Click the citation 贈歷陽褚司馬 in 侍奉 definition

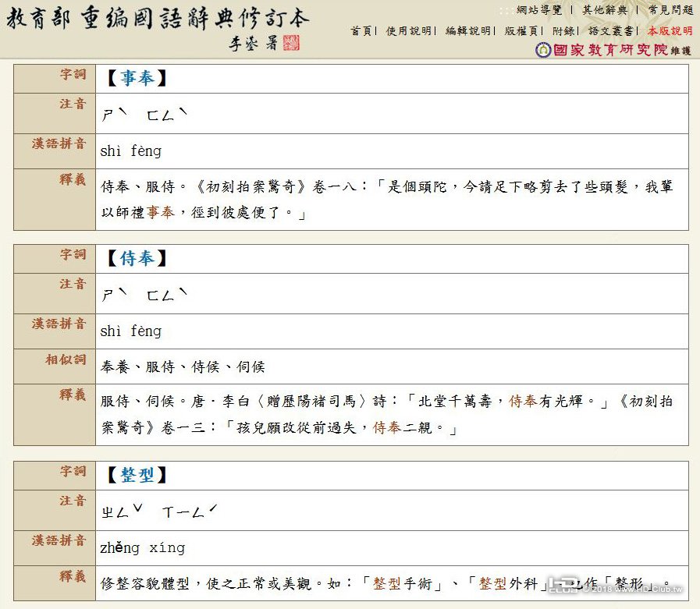[311, 401]
